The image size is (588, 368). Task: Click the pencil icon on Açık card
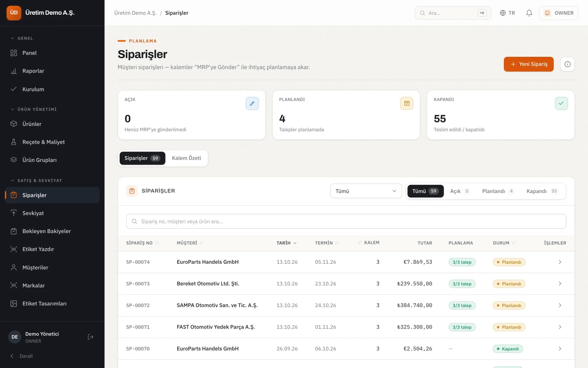[252, 103]
